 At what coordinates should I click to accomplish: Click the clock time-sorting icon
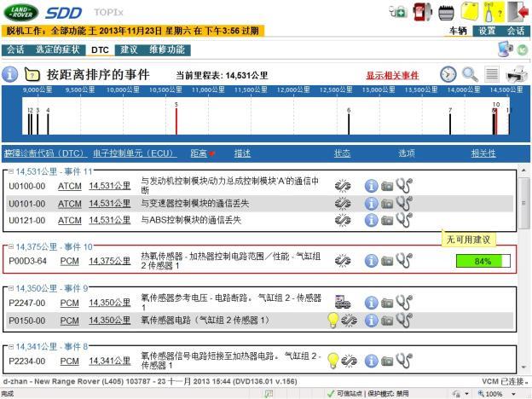pos(448,74)
